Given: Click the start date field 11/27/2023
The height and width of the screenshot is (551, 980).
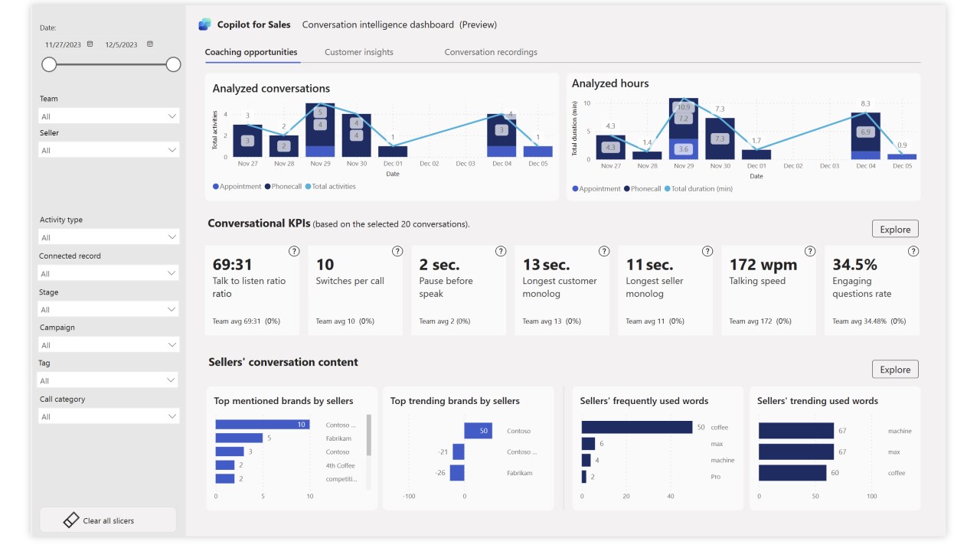Looking at the screenshot, I should point(63,44).
